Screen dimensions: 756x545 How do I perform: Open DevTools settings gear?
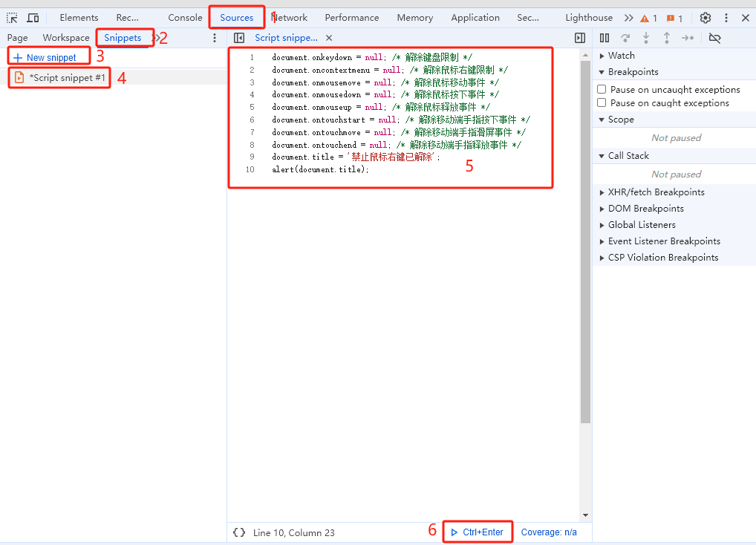pyautogui.click(x=706, y=18)
